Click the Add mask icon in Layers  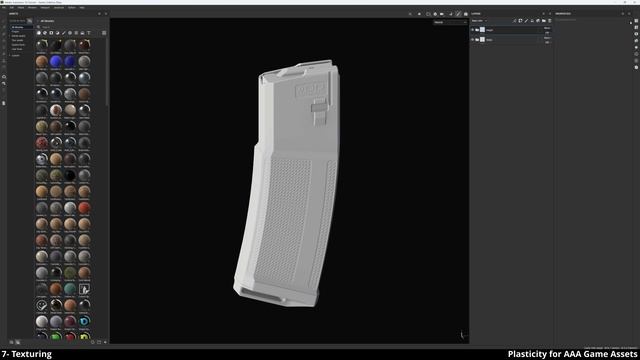[520, 20]
